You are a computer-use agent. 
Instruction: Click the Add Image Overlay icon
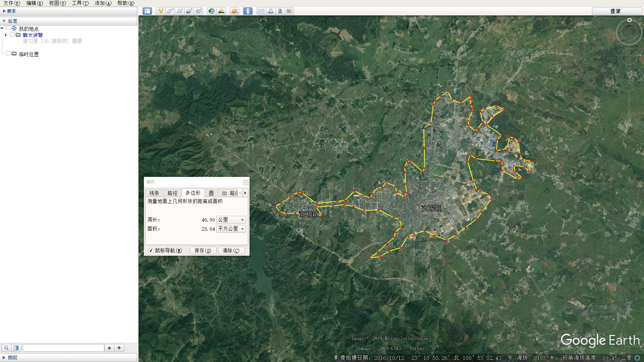[x=189, y=11]
